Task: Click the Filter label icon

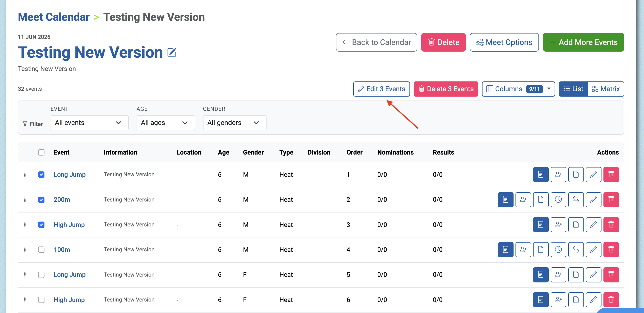Action: [x=25, y=124]
